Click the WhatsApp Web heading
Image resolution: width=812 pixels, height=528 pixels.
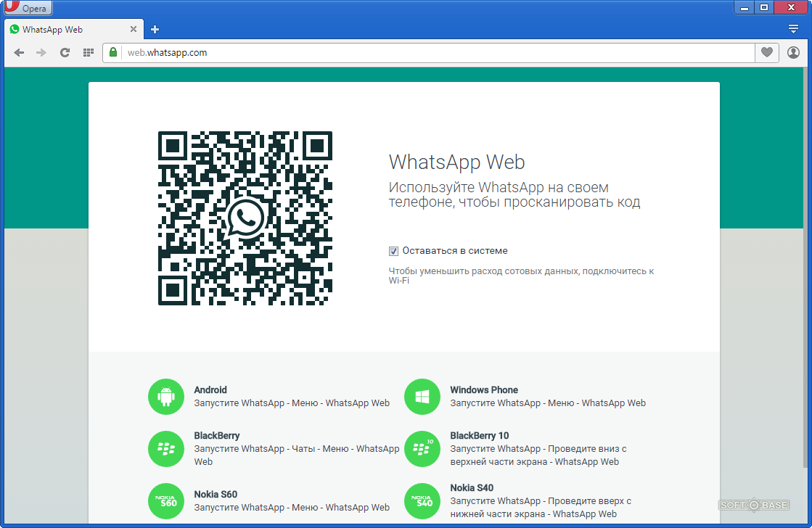(456, 162)
